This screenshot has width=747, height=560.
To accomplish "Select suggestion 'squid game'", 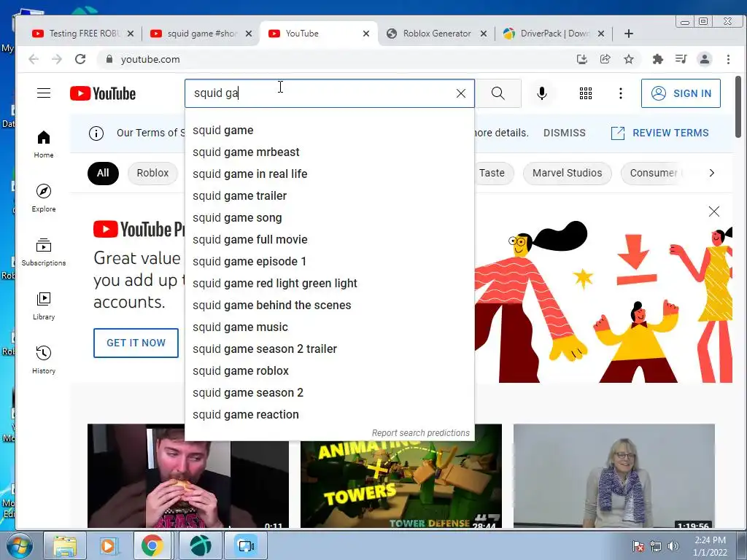I will (330, 130).
